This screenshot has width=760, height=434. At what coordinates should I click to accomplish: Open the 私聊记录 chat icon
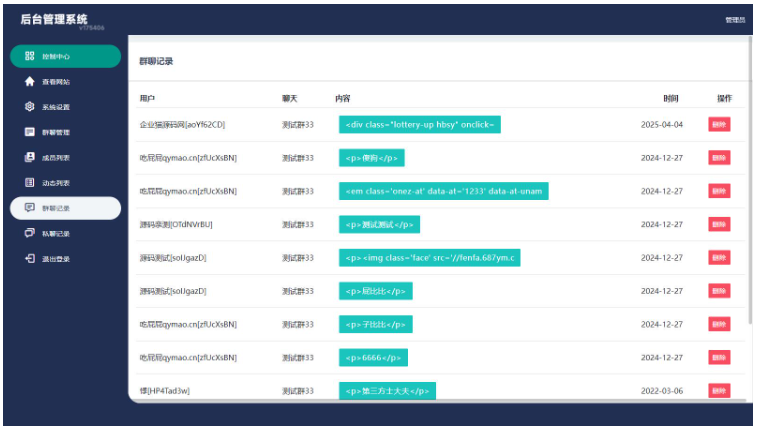point(30,233)
